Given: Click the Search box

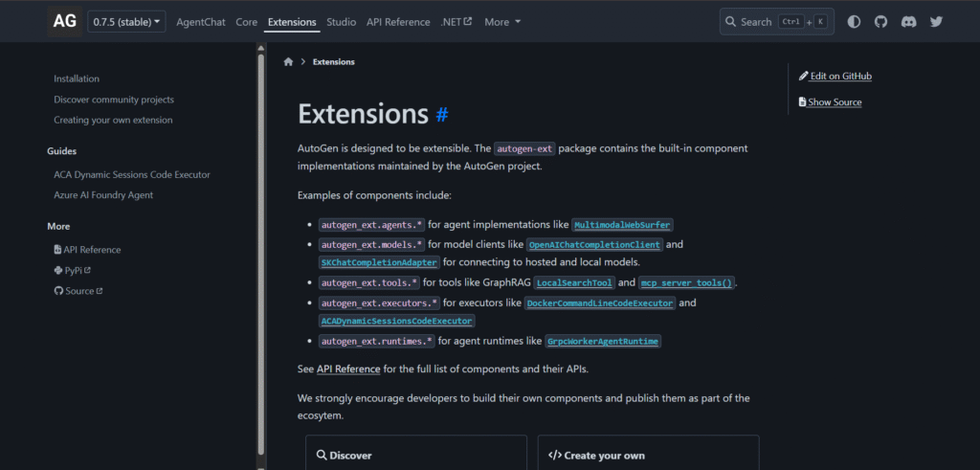Looking at the screenshot, I should pyautogui.click(x=777, y=22).
